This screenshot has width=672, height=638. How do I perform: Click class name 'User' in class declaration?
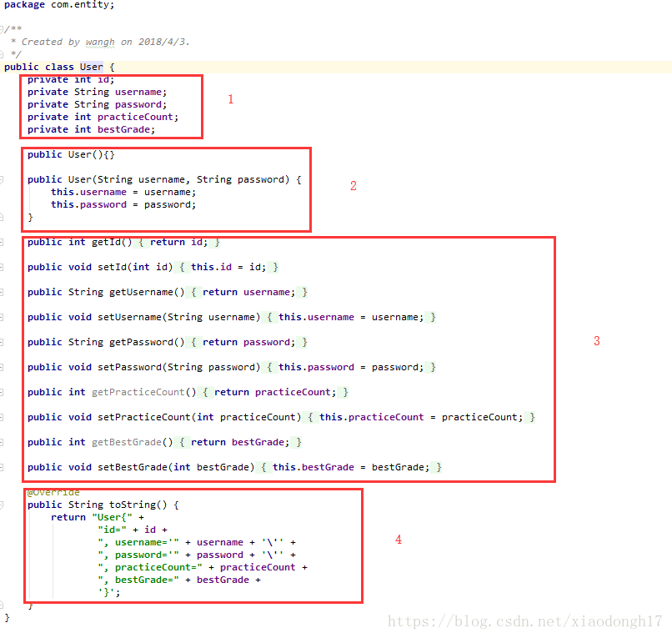(91, 67)
